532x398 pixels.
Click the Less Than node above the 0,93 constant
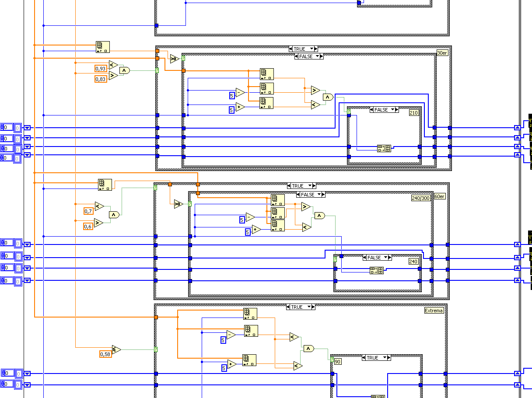(113, 64)
